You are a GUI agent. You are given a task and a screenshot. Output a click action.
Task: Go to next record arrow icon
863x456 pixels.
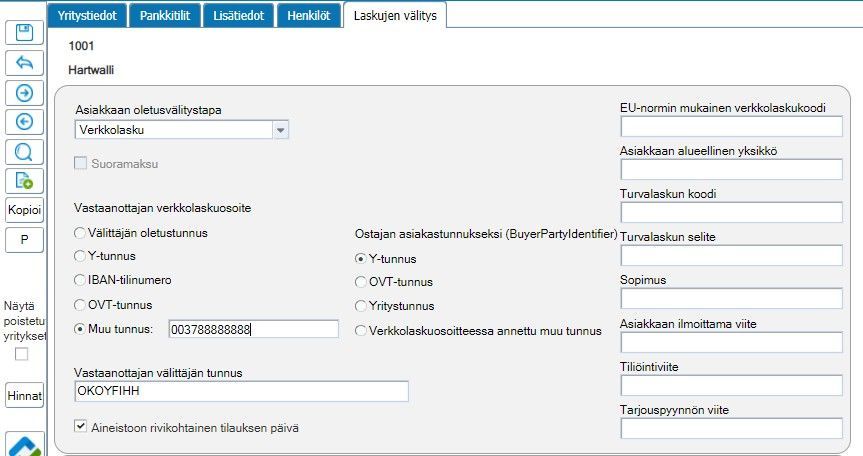(x=24, y=92)
